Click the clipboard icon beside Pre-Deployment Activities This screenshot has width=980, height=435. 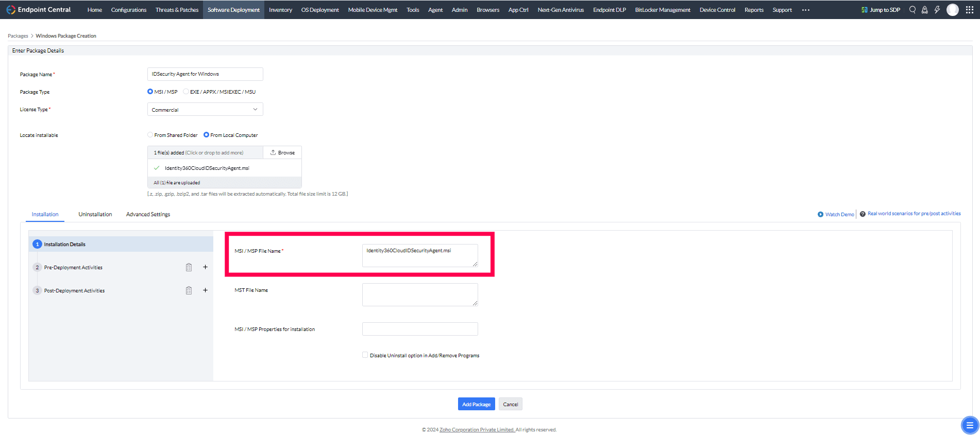click(x=189, y=267)
